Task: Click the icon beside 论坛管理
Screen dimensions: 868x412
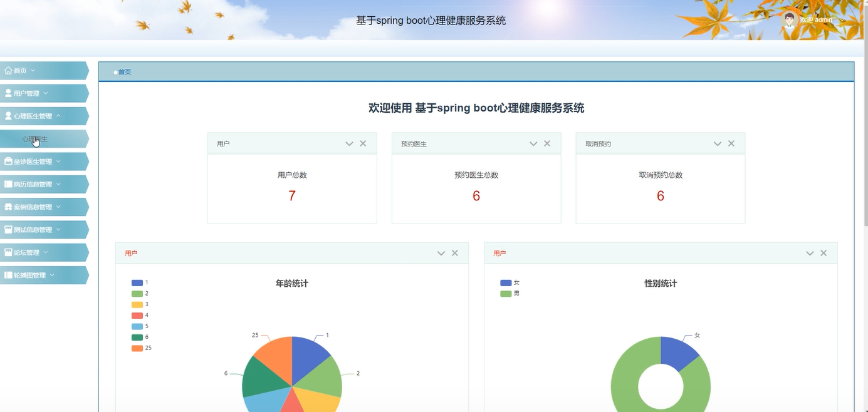Action: coord(8,252)
